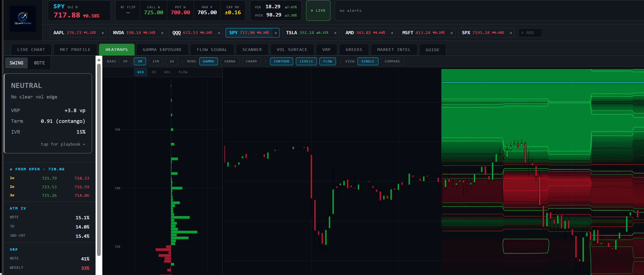Click the SPY header price 717.88
This screenshot has width=644, height=275.
tap(67, 15)
